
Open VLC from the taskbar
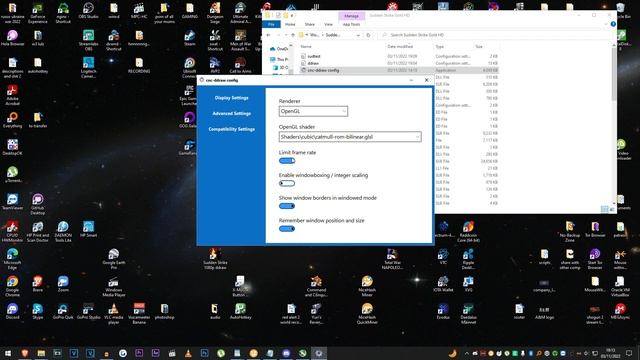click(188, 353)
